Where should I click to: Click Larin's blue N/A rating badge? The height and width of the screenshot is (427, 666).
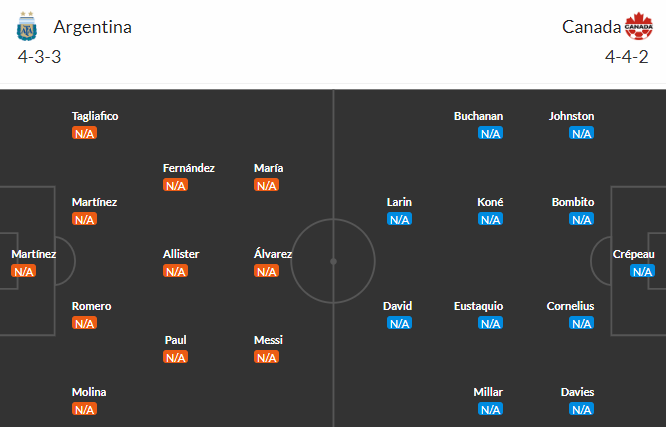pyautogui.click(x=399, y=219)
